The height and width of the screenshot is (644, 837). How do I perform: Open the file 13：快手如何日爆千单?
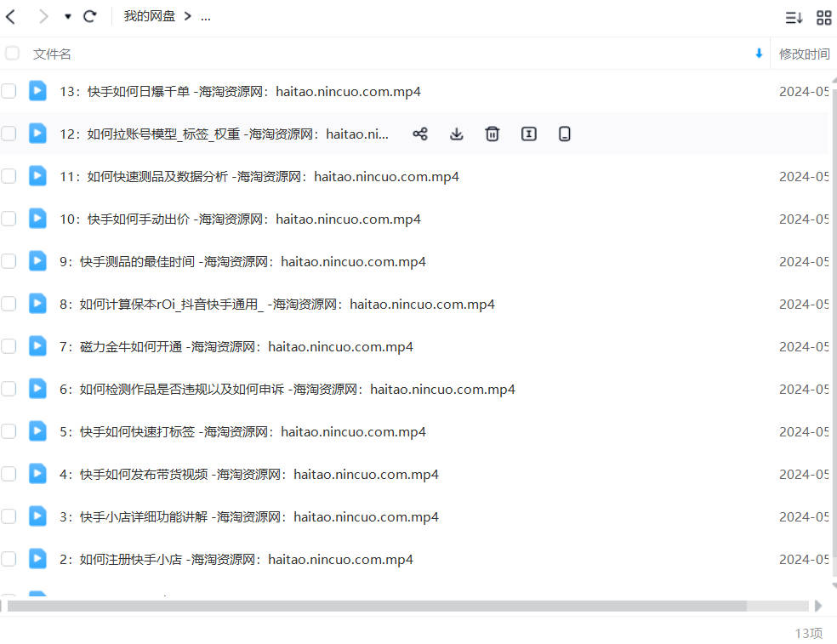point(240,92)
